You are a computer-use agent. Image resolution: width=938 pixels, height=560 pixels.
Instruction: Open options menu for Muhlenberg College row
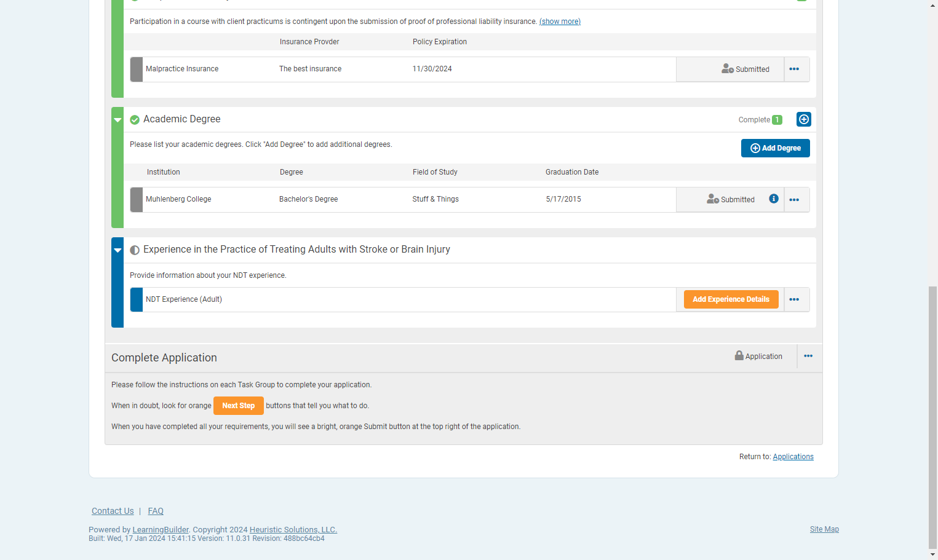tap(794, 200)
